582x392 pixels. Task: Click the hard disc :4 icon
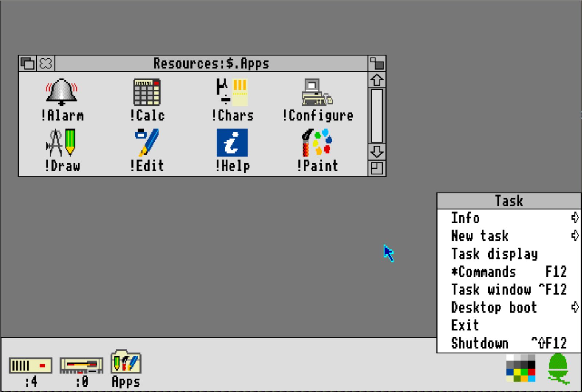[31, 365]
